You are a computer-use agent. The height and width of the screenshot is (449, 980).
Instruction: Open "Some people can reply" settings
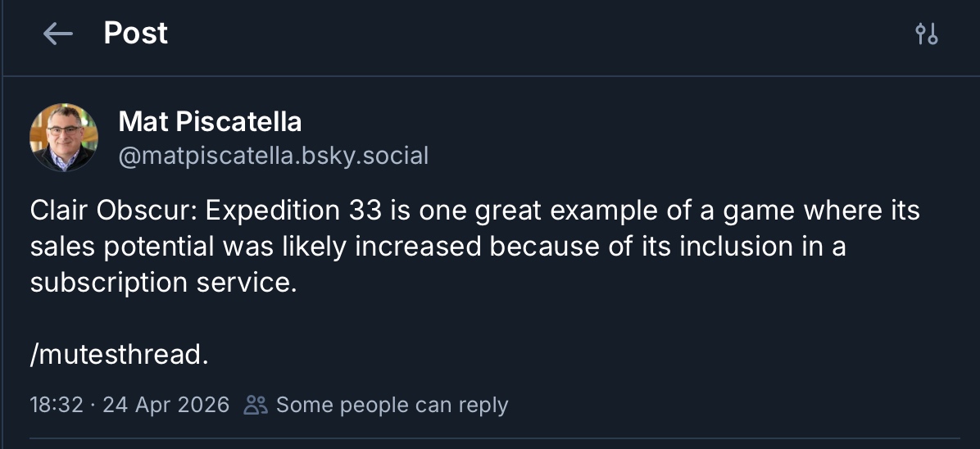(392, 405)
